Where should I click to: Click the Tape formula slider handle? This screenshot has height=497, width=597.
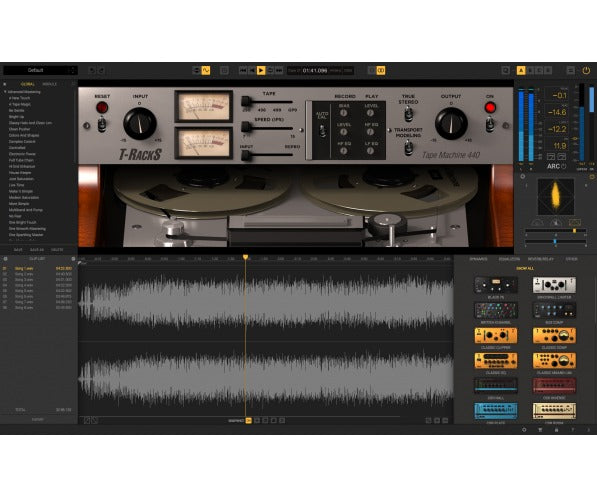(x=246, y=102)
